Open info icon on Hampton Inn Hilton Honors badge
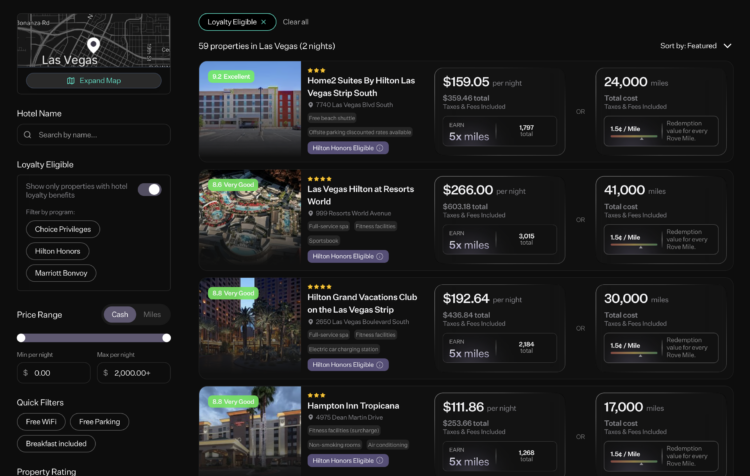The image size is (750, 476). pos(380,461)
